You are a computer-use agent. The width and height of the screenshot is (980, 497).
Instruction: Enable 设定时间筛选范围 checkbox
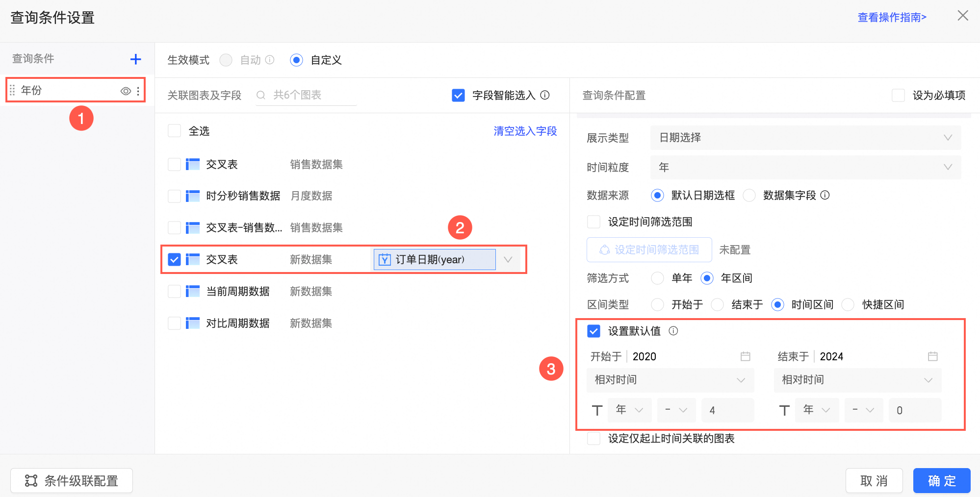593,222
